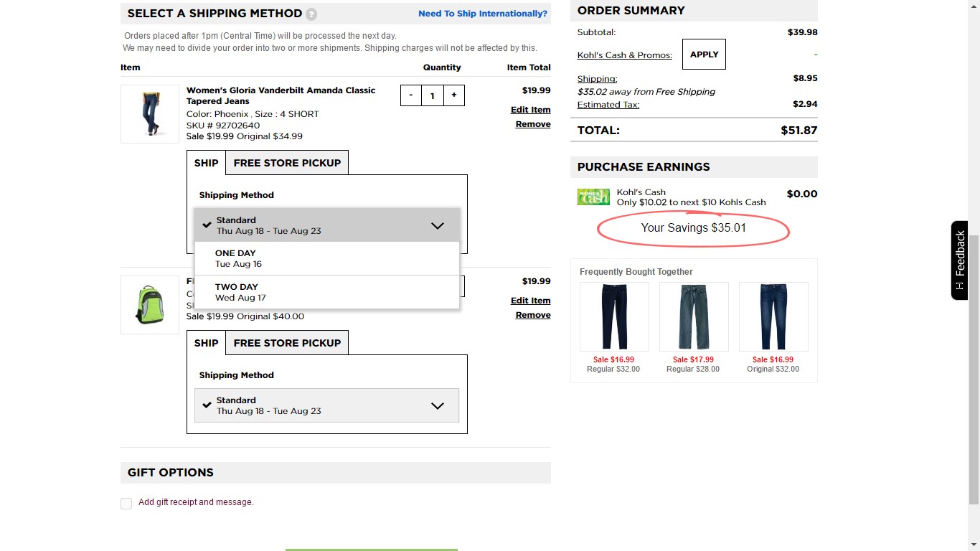
Task: Click Edit Item for the jeans
Action: [x=531, y=110]
